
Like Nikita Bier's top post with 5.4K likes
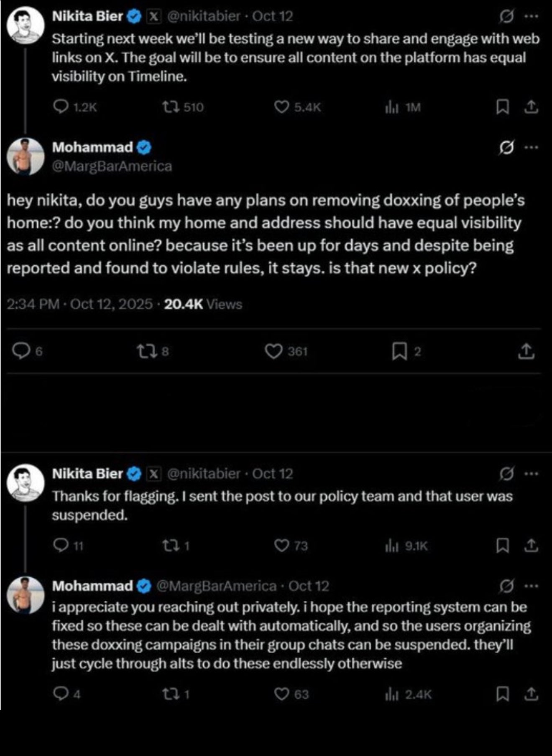282,107
